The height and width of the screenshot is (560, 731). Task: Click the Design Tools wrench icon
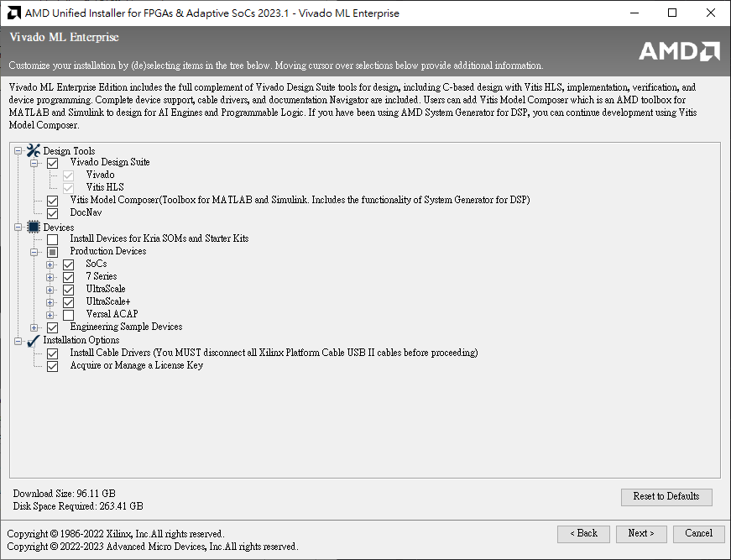coord(33,150)
